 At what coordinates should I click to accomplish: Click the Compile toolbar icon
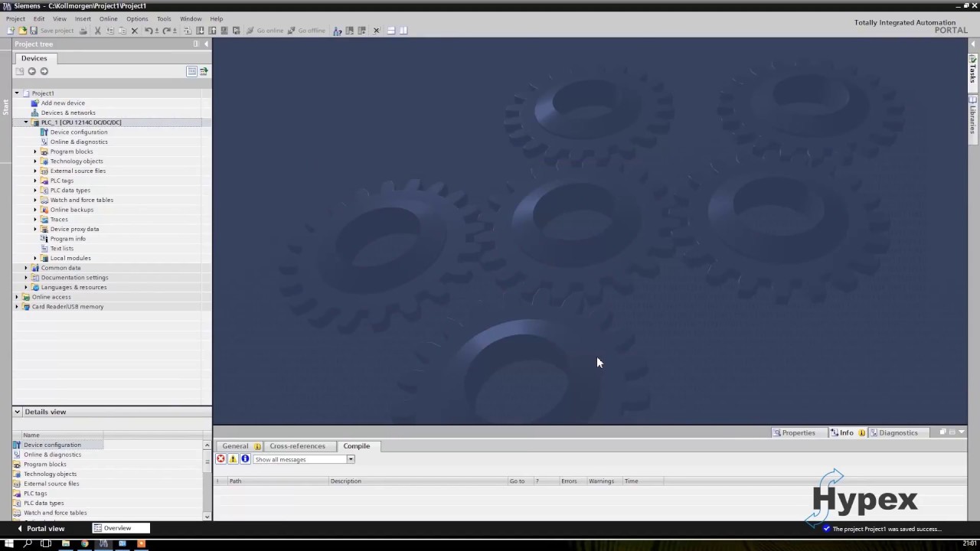[x=188, y=31]
